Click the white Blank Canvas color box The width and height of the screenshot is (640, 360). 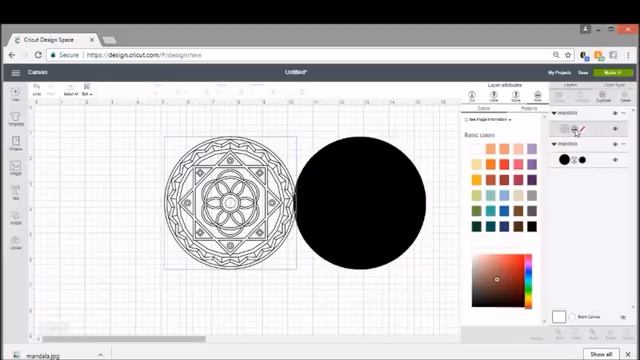559,317
